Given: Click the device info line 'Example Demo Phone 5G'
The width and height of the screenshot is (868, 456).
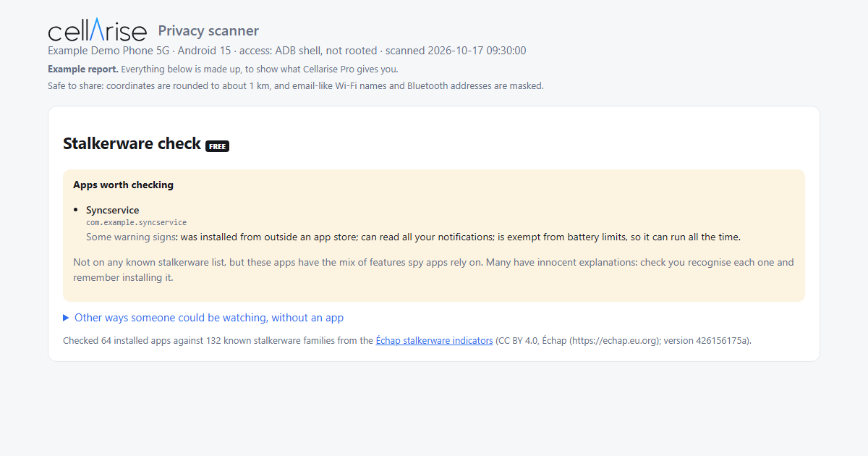Looking at the screenshot, I should coord(287,51).
